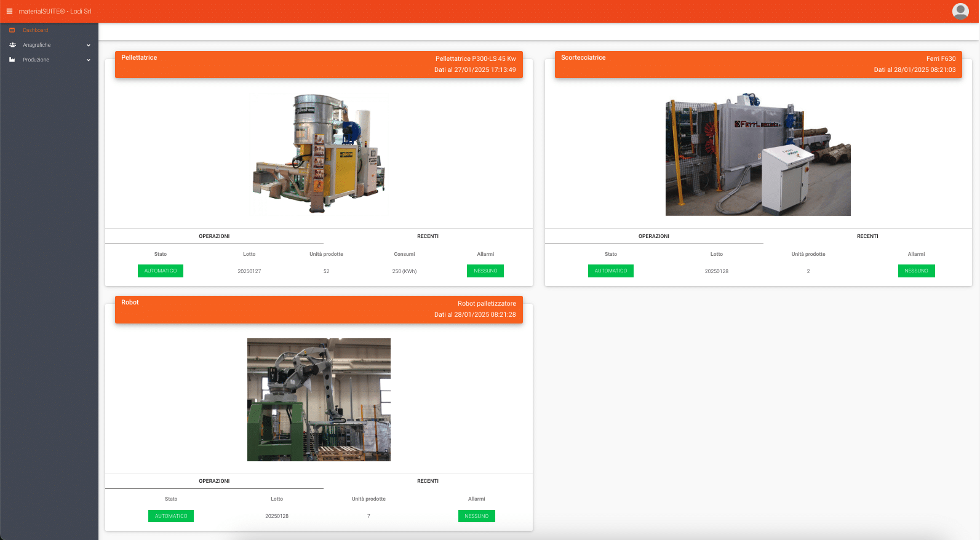
Task: Click Automatico status in Pellettatrice card
Action: click(161, 271)
